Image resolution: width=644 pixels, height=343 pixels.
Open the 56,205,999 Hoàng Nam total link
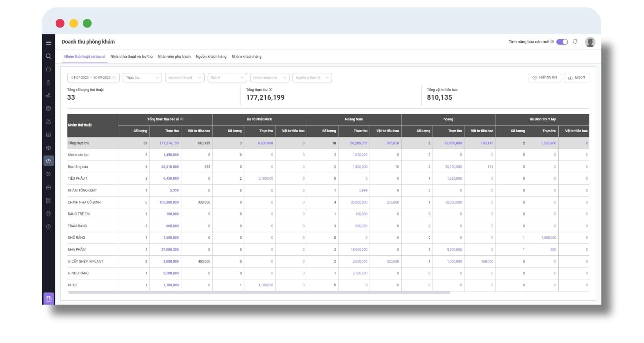click(x=359, y=143)
